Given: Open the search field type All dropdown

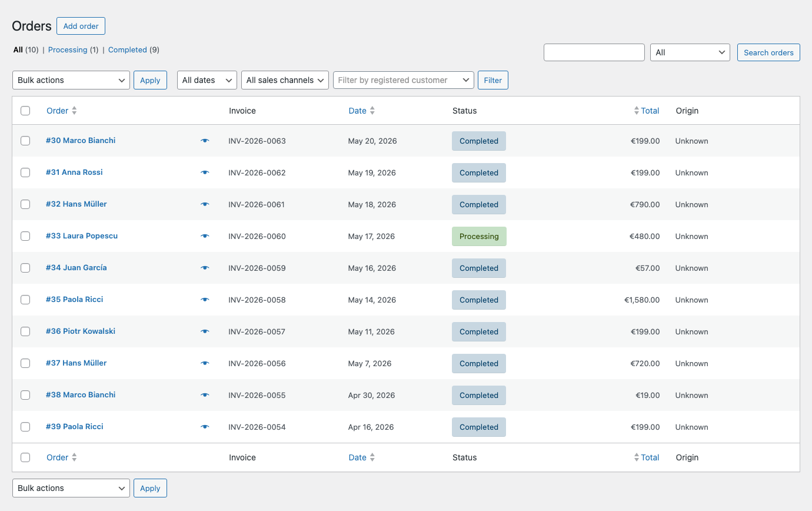Looking at the screenshot, I should point(690,52).
